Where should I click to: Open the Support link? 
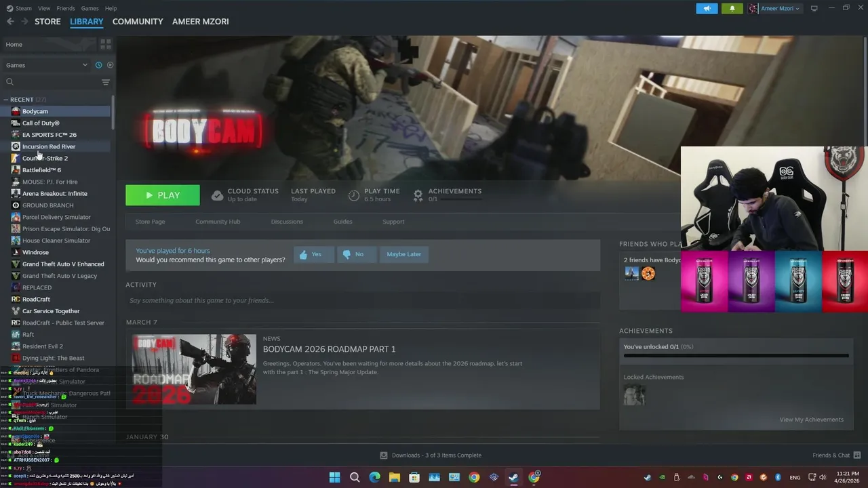393,222
